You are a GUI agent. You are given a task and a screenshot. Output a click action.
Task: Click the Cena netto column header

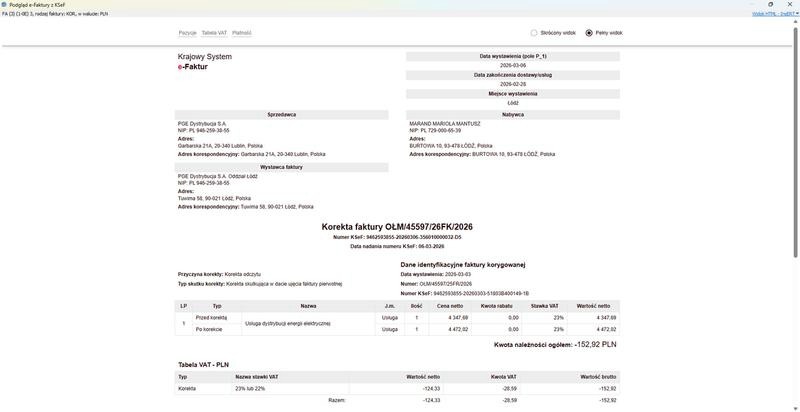click(449, 306)
